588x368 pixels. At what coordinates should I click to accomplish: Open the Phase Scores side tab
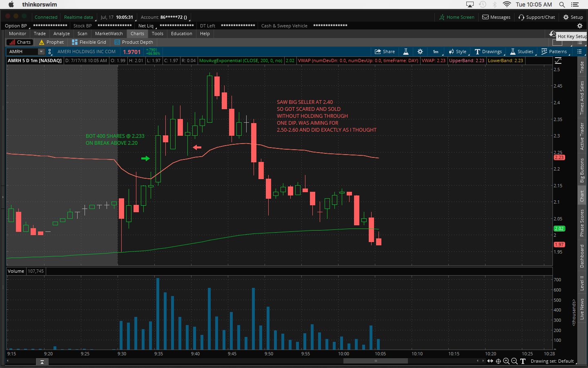pos(582,223)
